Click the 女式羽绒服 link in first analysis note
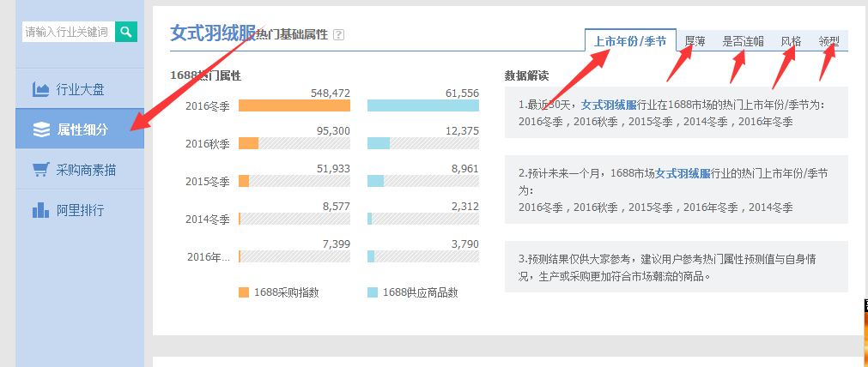Viewport: 868px width, 367px height. [x=608, y=105]
